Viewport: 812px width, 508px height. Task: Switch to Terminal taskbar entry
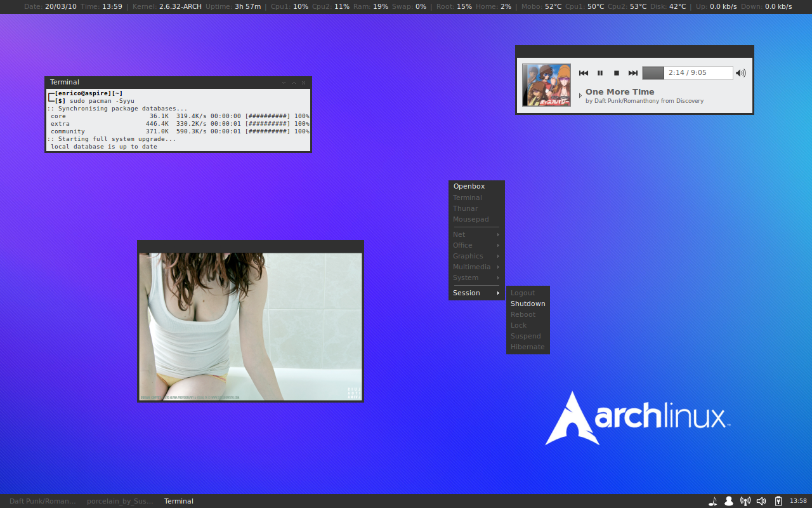179,501
